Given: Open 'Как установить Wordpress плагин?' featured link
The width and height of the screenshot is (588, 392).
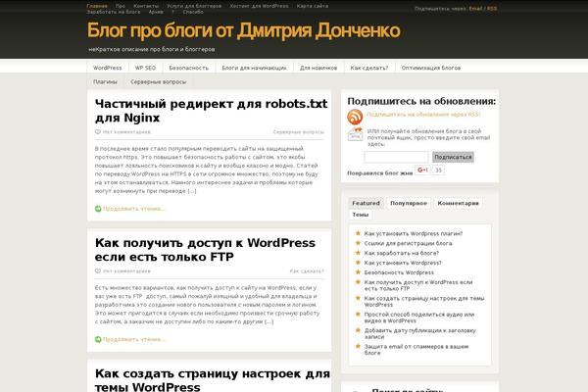Looking at the screenshot, I should [414, 233].
